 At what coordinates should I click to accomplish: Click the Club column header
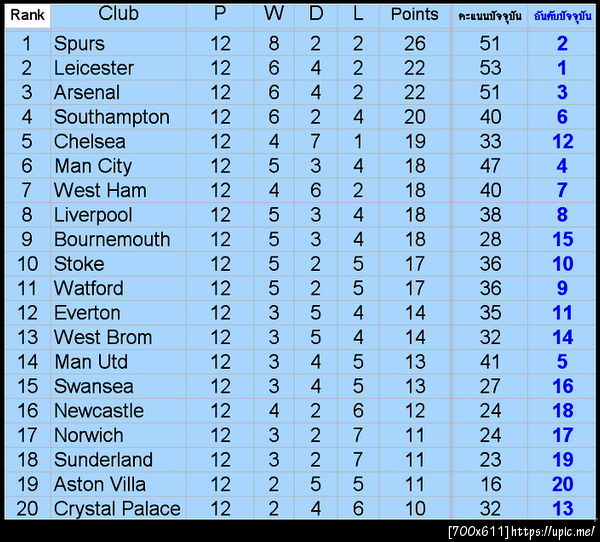tap(119, 14)
